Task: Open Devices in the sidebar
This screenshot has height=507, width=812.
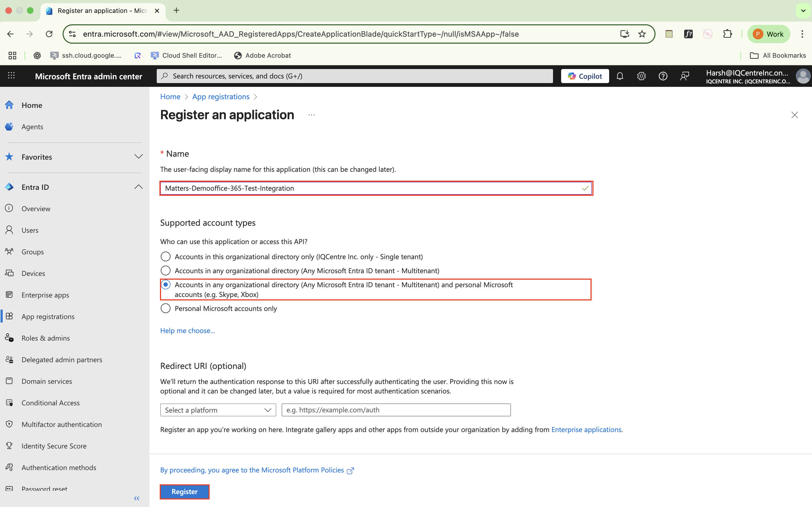Action: click(33, 273)
